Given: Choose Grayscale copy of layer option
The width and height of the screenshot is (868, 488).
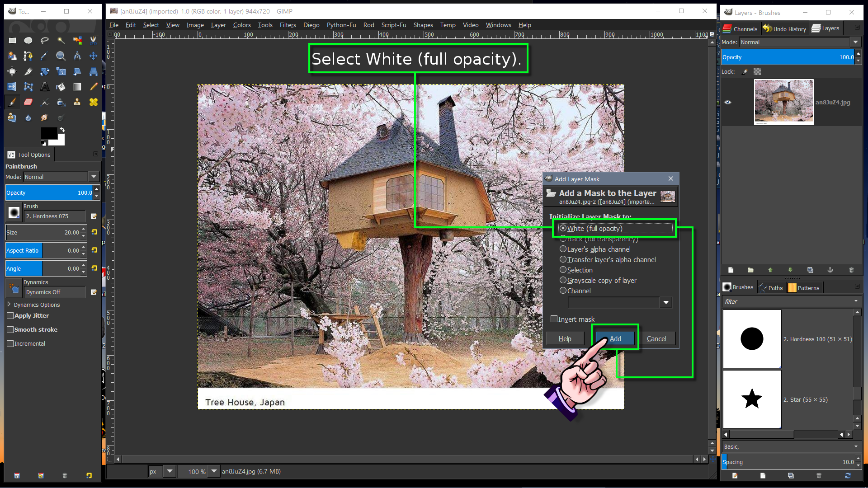Looking at the screenshot, I should [x=598, y=281].
